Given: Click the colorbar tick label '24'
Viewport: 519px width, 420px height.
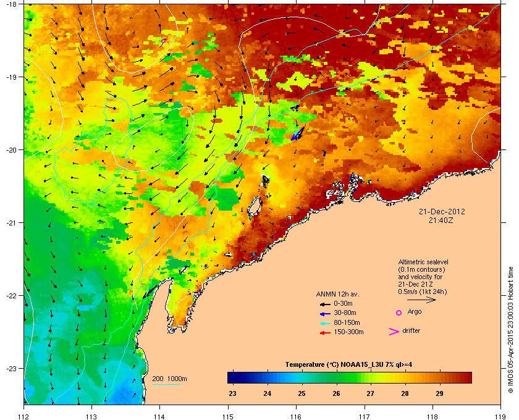Looking at the screenshot, I should tap(267, 393).
